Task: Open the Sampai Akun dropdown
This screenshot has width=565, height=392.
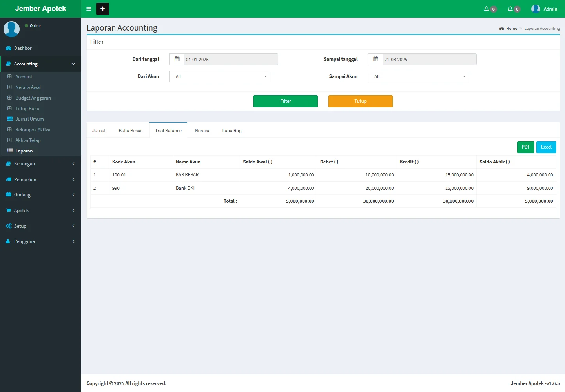Action: coord(418,76)
